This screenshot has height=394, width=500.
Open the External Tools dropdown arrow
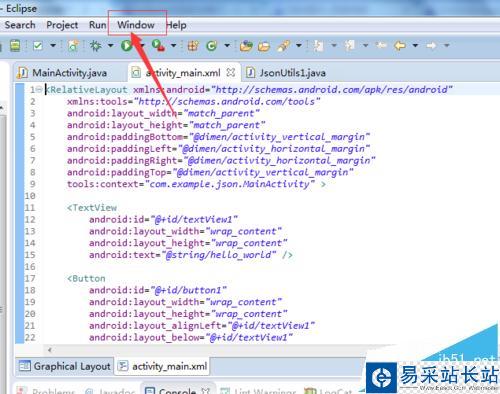tap(173, 45)
